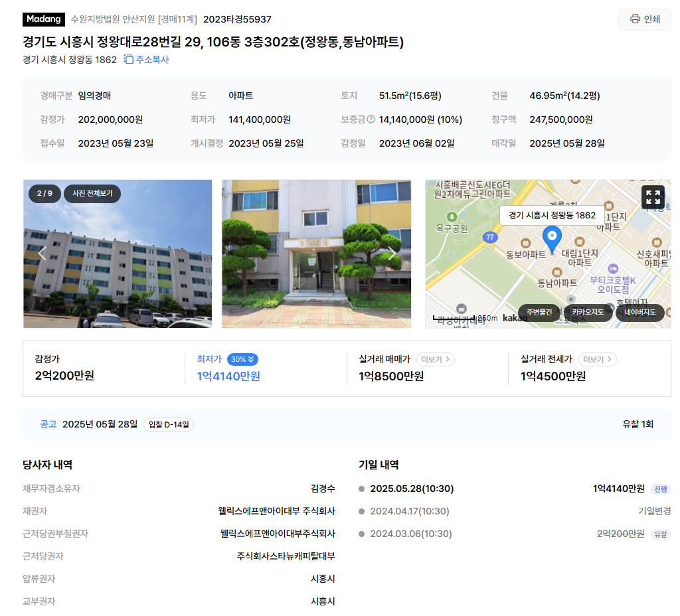The image size is (680, 616).
Task: Click the 최저가 value 141,400,000원
Action: (260, 119)
